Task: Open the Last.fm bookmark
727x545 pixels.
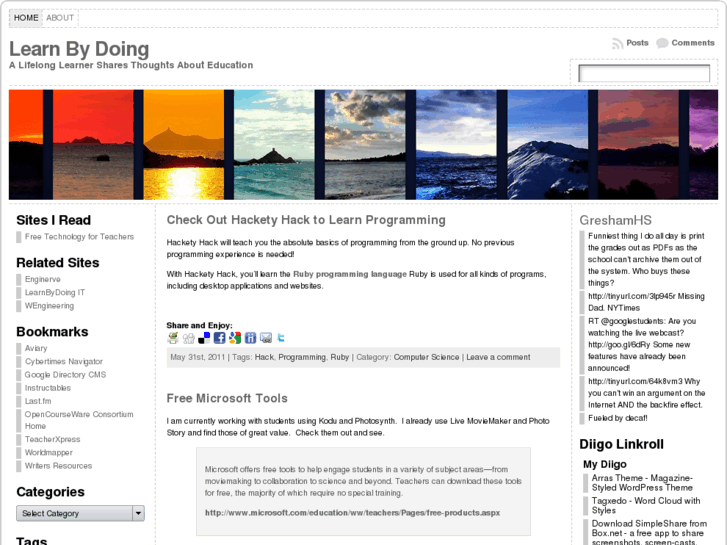Action: point(38,401)
